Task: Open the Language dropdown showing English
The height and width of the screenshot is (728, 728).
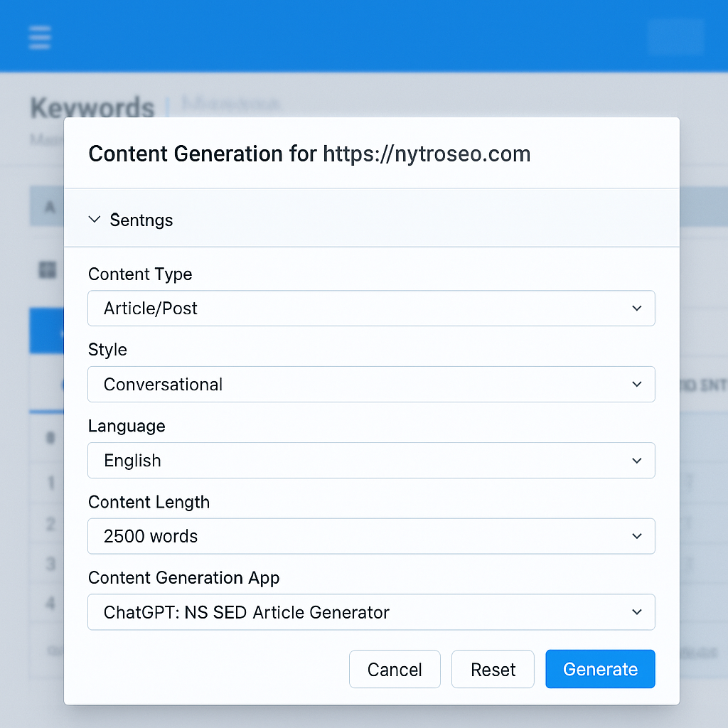Action: coord(371,460)
